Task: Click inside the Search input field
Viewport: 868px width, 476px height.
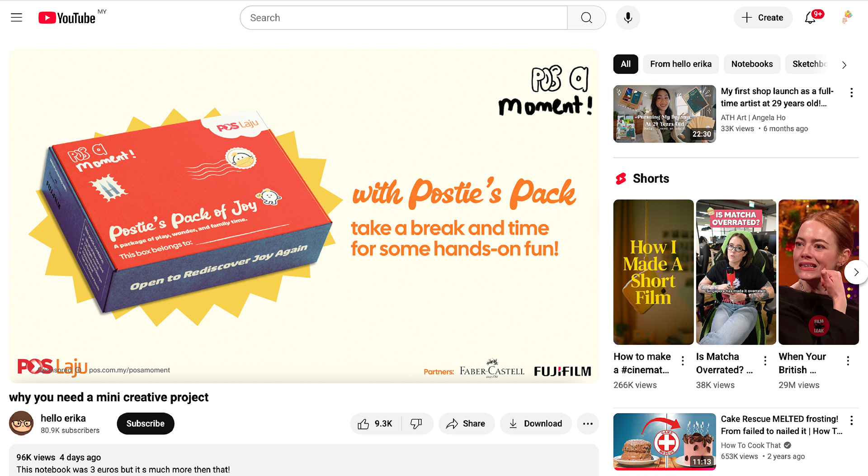Action: (x=404, y=18)
